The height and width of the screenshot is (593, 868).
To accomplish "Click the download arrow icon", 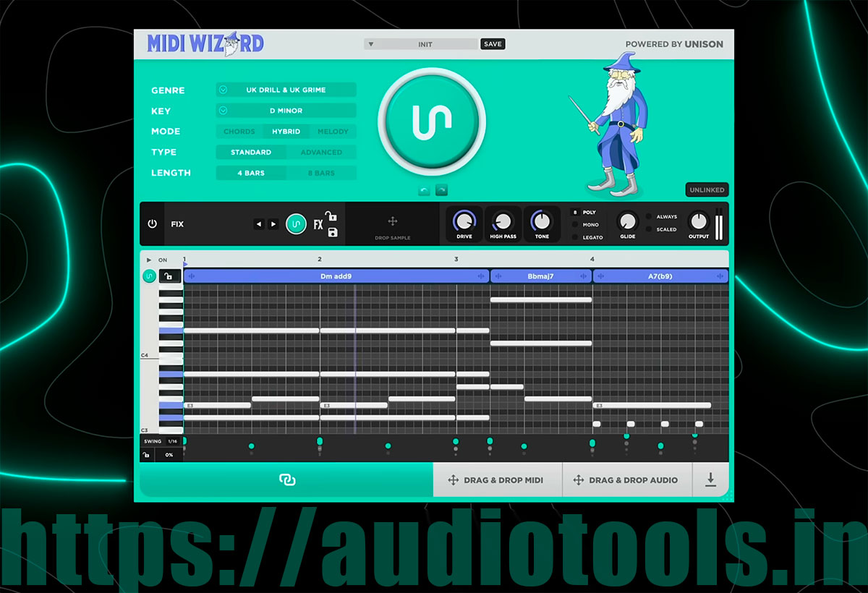I will pyautogui.click(x=710, y=479).
